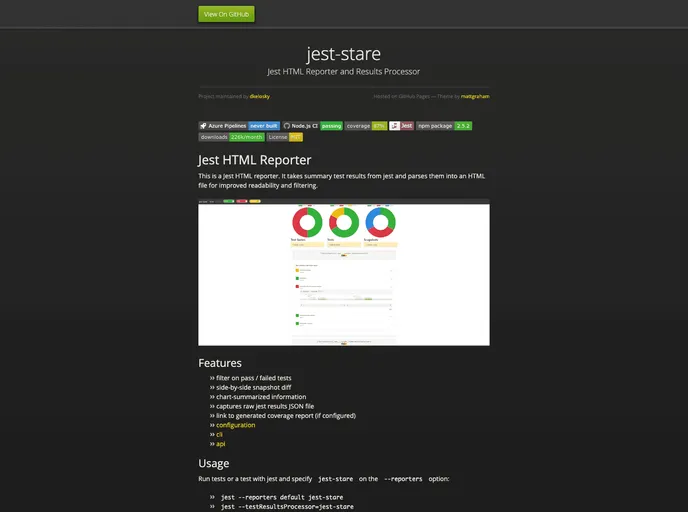Click the 'Jest HTML Reporter' heading
This screenshot has height=512, width=688.
pos(255,160)
